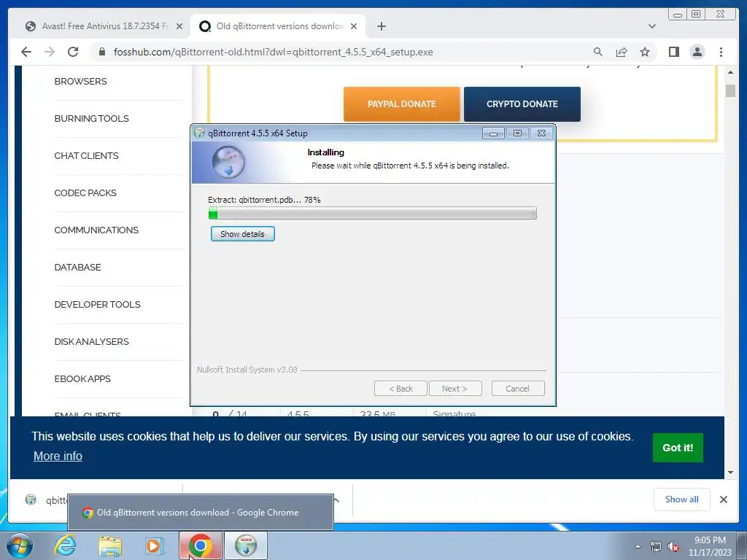The height and width of the screenshot is (560, 747).
Task: Click the installer header logo
Action: (228, 163)
